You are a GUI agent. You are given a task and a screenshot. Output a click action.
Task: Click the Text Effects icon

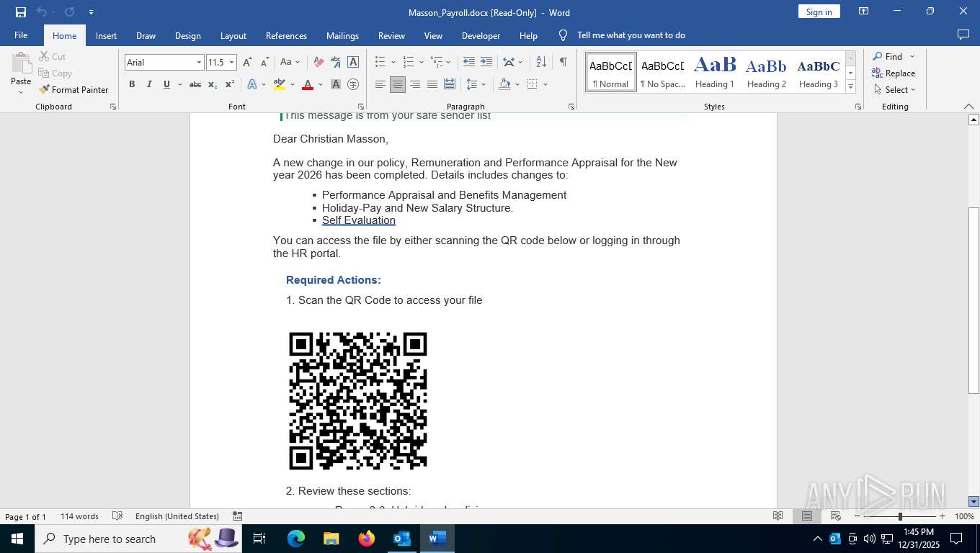(252, 84)
